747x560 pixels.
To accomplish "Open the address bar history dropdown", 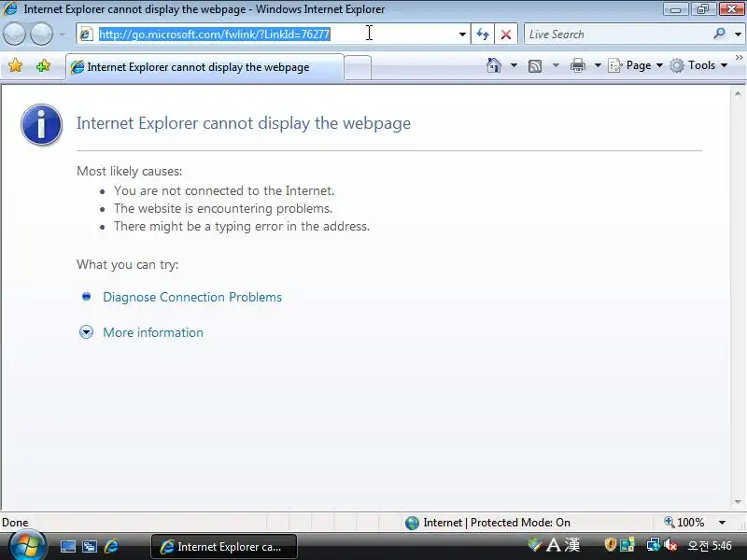I will point(462,35).
